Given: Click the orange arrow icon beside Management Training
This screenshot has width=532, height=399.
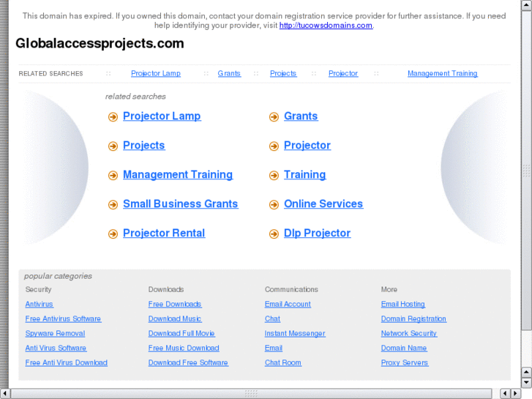Looking at the screenshot, I should click(x=113, y=176).
